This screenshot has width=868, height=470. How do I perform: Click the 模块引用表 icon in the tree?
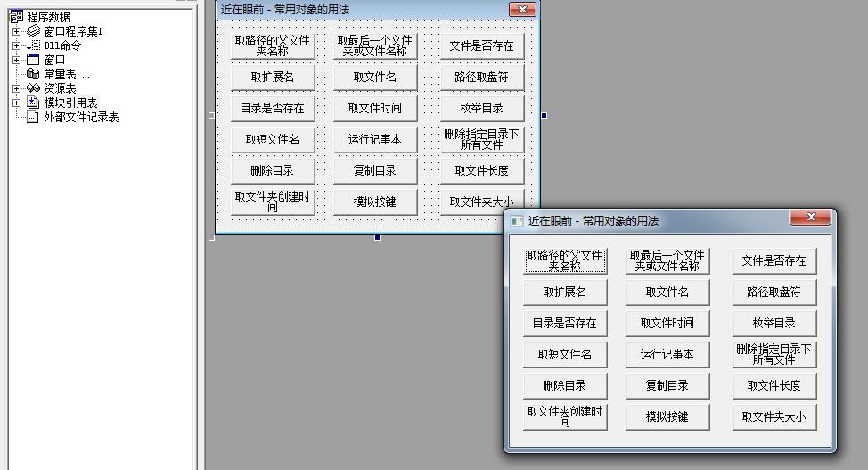pos(33,102)
